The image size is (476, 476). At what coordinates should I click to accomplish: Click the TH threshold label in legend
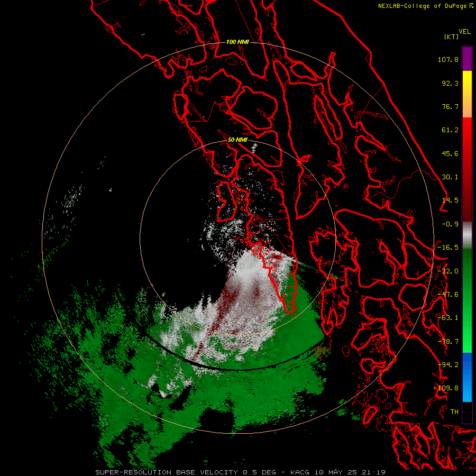tap(454, 412)
